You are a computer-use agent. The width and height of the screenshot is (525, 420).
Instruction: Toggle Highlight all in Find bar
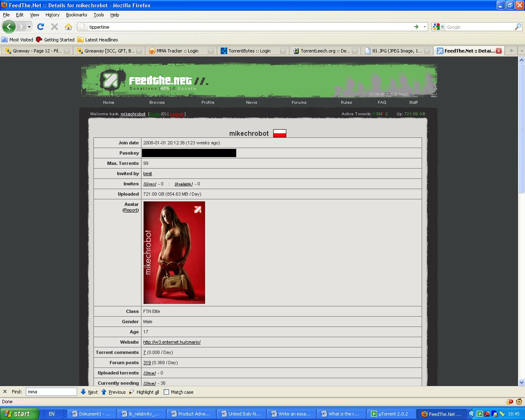click(144, 392)
